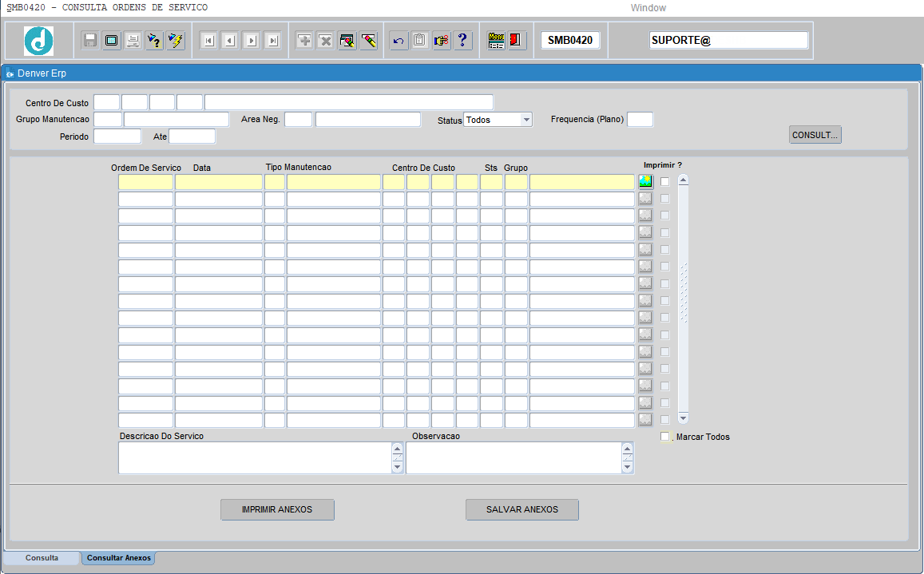Click the Centro De Custo description field

(349, 102)
